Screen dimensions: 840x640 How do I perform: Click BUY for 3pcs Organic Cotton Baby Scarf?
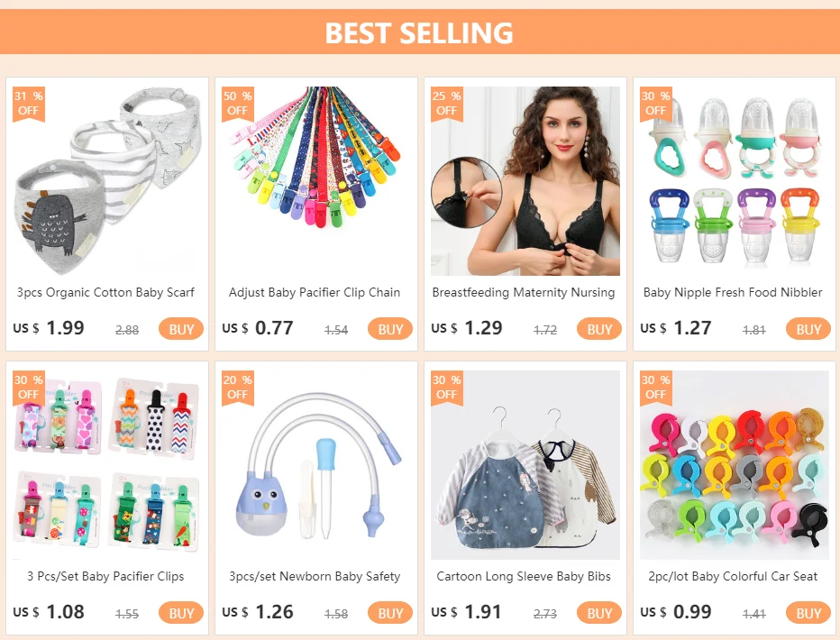181,329
